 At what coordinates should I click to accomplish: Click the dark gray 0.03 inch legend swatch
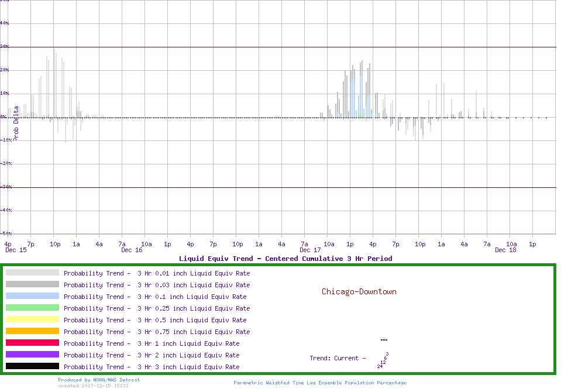(x=32, y=284)
